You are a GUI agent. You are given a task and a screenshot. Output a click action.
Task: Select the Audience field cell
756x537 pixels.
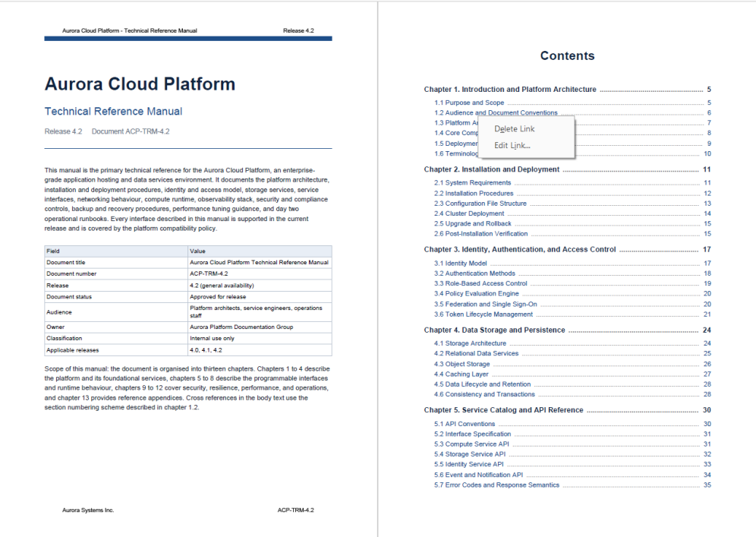[x=115, y=312]
